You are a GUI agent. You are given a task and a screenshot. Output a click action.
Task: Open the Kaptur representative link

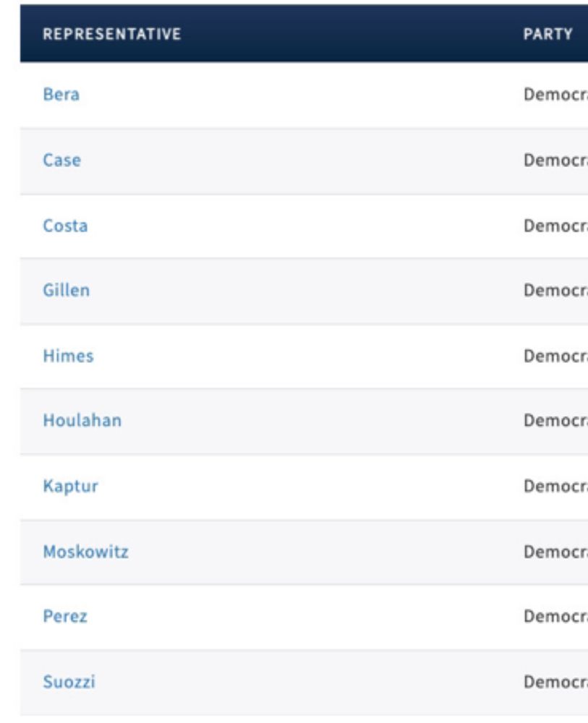click(x=70, y=486)
